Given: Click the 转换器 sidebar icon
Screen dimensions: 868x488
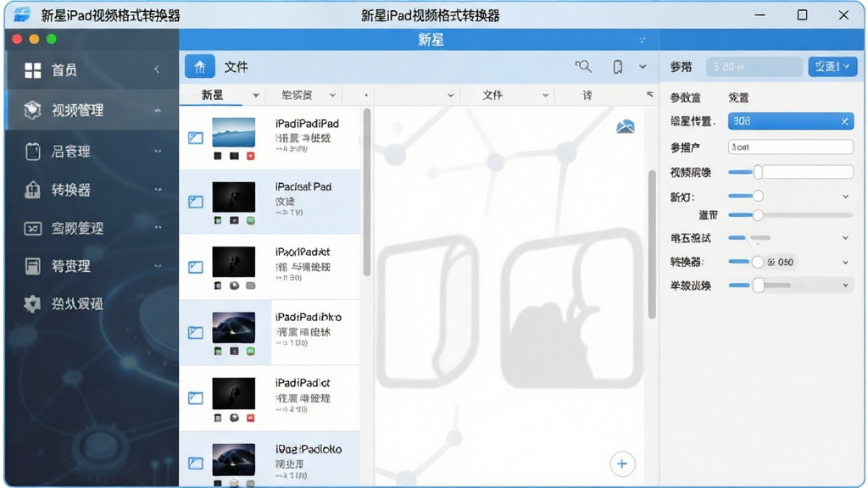Looking at the screenshot, I should click(x=33, y=190).
